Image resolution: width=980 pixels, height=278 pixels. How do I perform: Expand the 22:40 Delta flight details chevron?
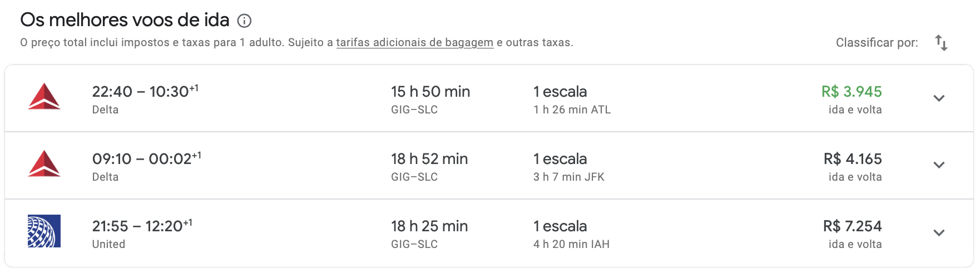(x=939, y=98)
